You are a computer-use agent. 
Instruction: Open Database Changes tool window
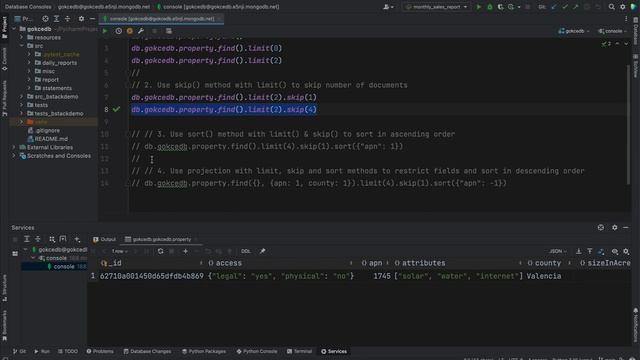click(x=147, y=351)
